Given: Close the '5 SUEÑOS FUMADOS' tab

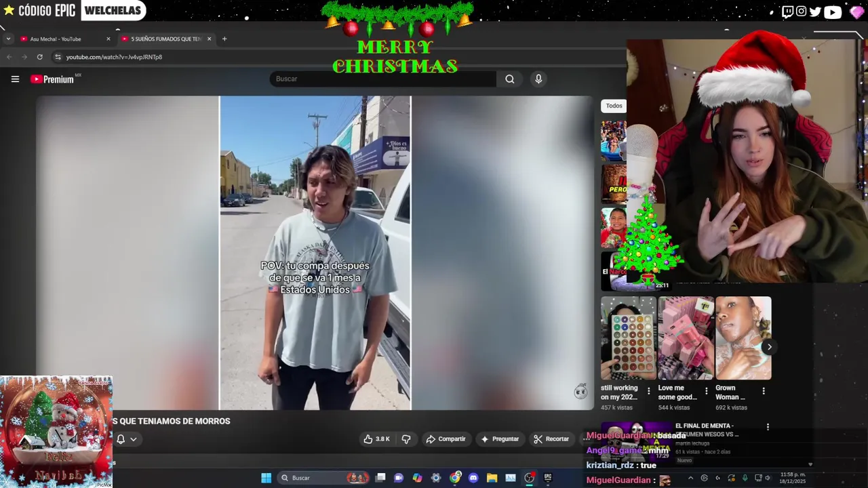Looking at the screenshot, I should 209,39.
